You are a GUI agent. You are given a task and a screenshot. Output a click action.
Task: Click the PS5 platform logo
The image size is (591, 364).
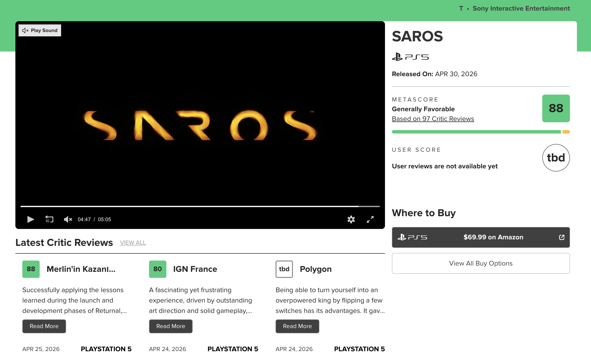pos(410,57)
